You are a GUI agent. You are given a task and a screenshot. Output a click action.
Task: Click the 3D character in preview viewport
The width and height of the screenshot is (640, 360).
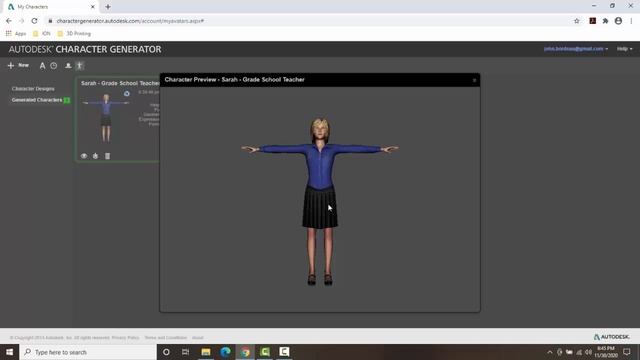click(320, 201)
